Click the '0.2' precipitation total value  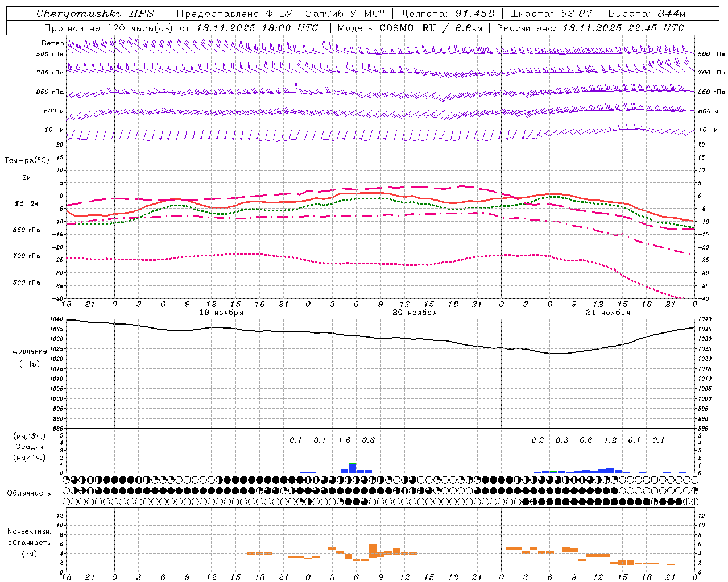(x=537, y=440)
